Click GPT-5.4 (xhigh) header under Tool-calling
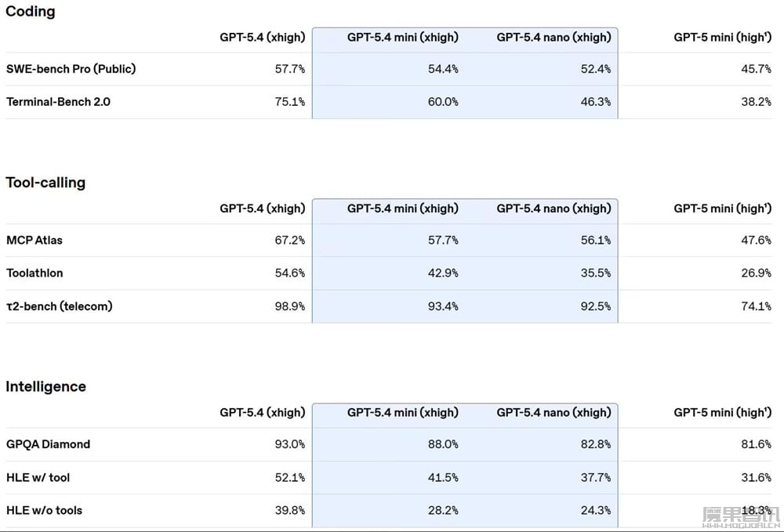This screenshot has height=532, width=784. [x=262, y=208]
